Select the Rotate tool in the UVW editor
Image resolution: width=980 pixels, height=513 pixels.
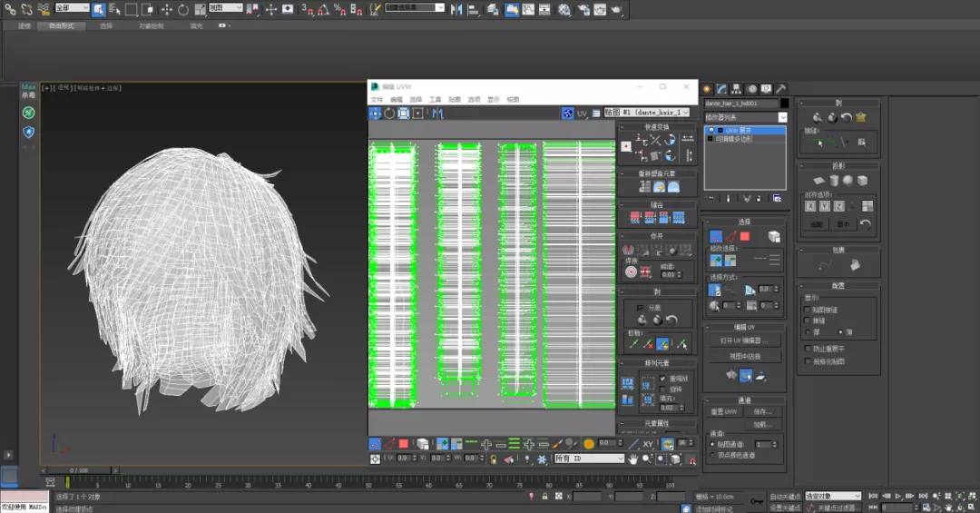[389, 113]
